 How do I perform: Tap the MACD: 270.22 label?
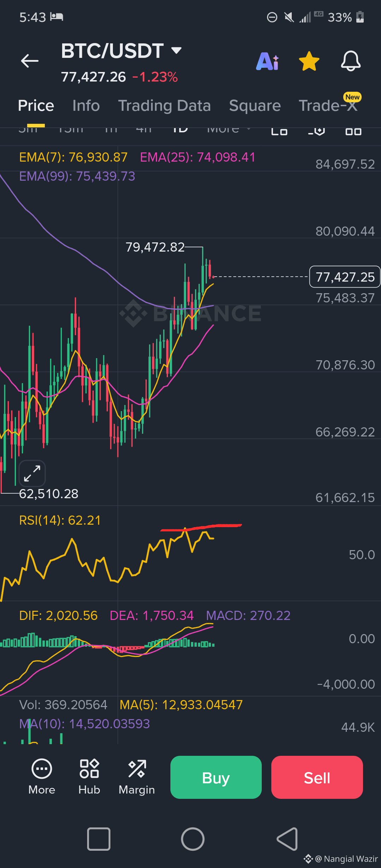click(x=248, y=616)
